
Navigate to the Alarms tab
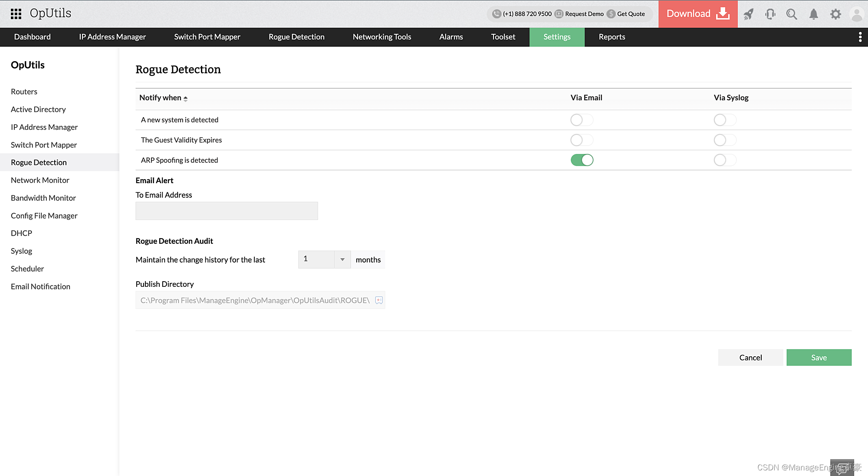click(451, 36)
